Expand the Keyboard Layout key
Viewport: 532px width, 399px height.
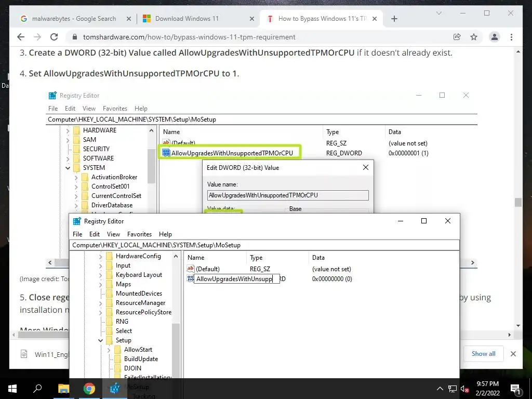point(100,275)
